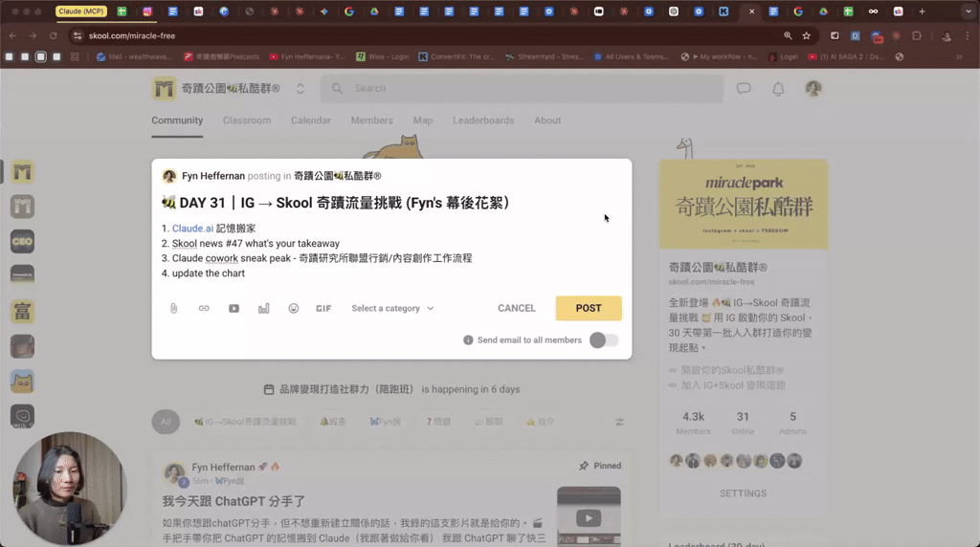Attach a file with the paperclip icon
980x547 pixels.
(174, 309)
